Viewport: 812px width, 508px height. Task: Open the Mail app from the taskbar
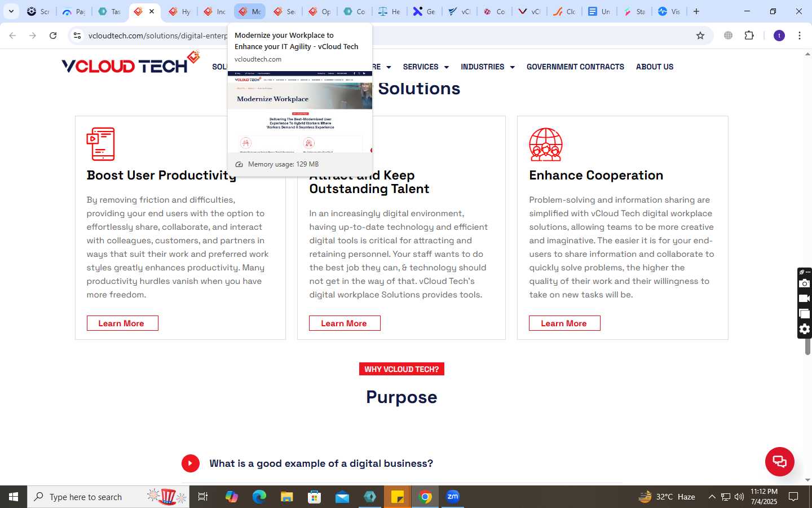(342, 497)
